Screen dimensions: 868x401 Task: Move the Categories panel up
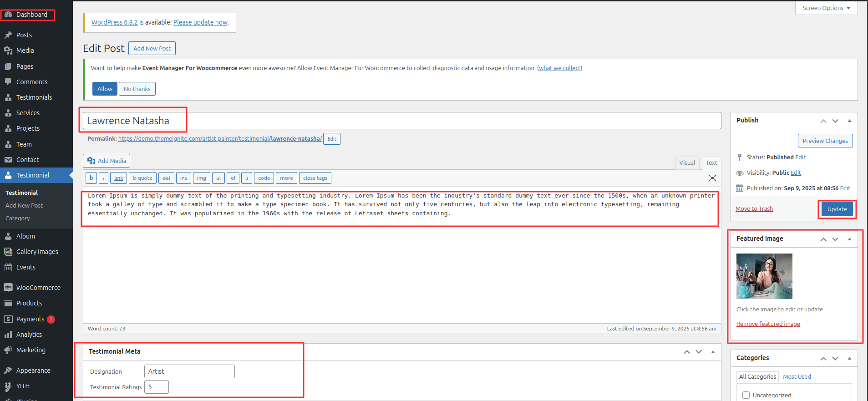(823, 359)
